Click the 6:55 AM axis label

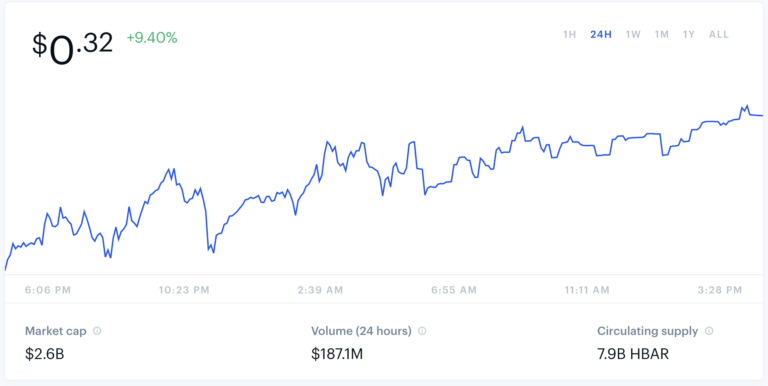tap(454, 290)
